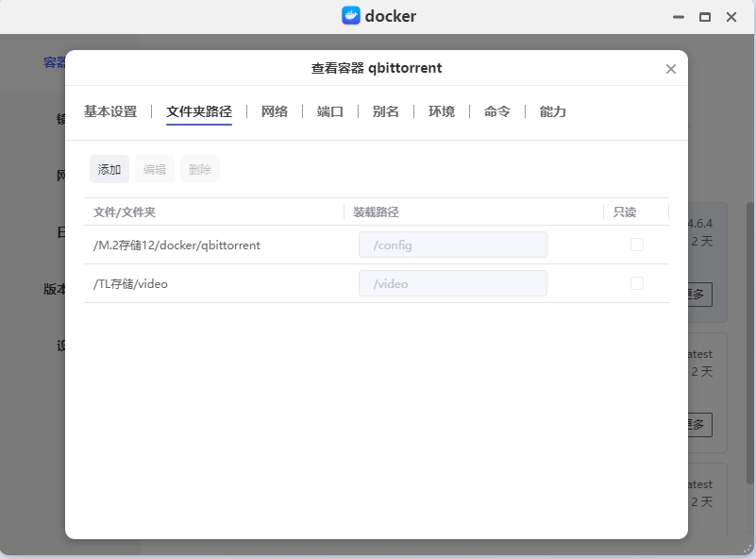Click the 装载路径 column header
The image size is (756, 559).
[474, 212]
